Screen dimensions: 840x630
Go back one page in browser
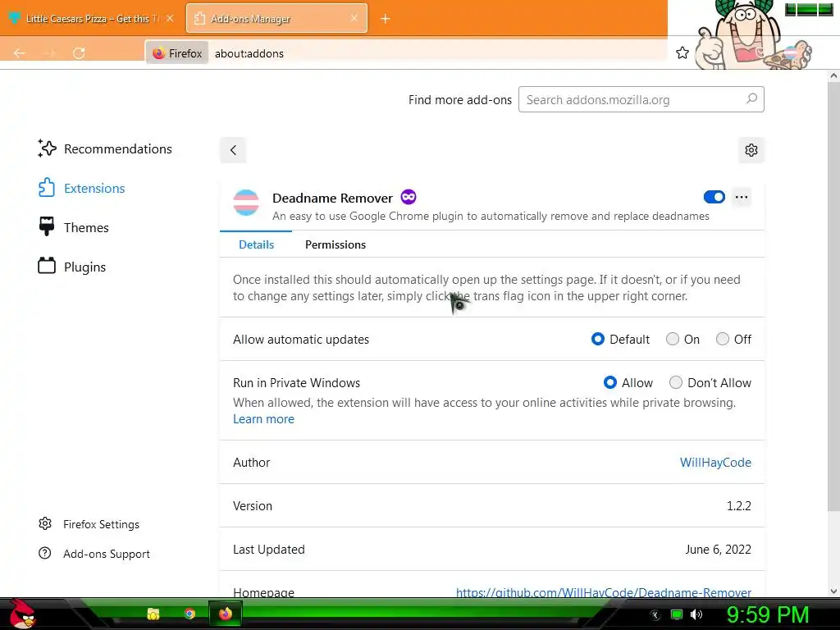point(20,52)
